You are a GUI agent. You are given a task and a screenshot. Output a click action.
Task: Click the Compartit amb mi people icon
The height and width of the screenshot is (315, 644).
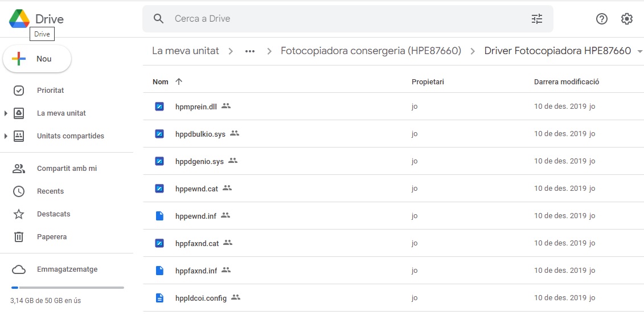[x=19, y=169]
